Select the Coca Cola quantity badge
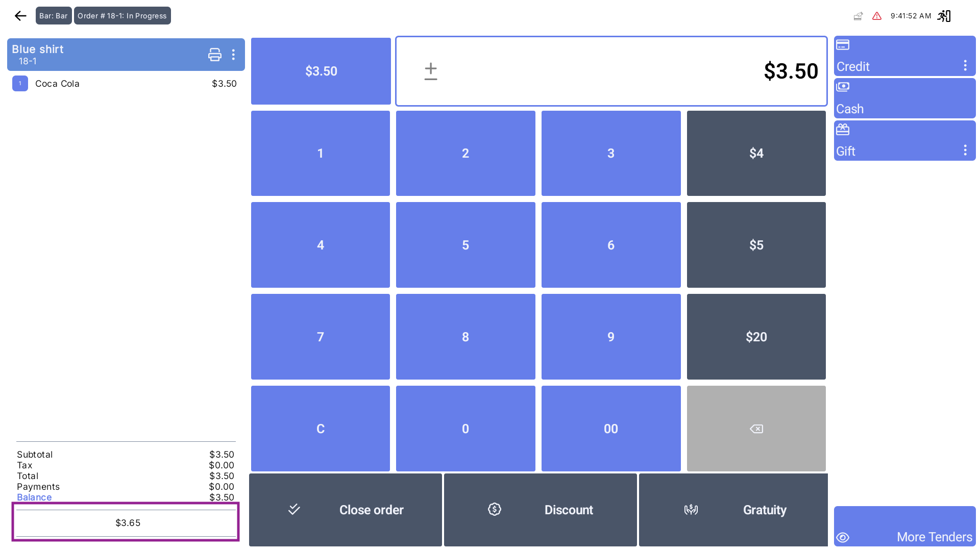This screenshot has height=551, width=980. 20,84
